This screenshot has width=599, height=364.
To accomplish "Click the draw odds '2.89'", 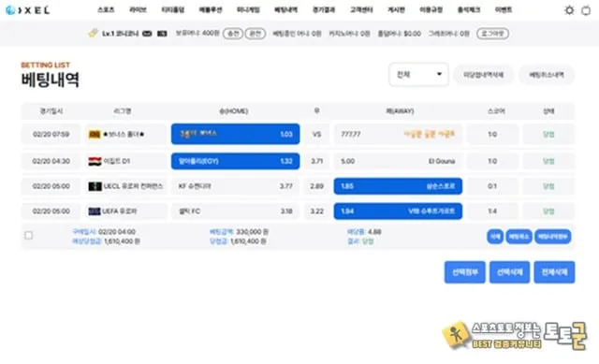I will 316,186.
